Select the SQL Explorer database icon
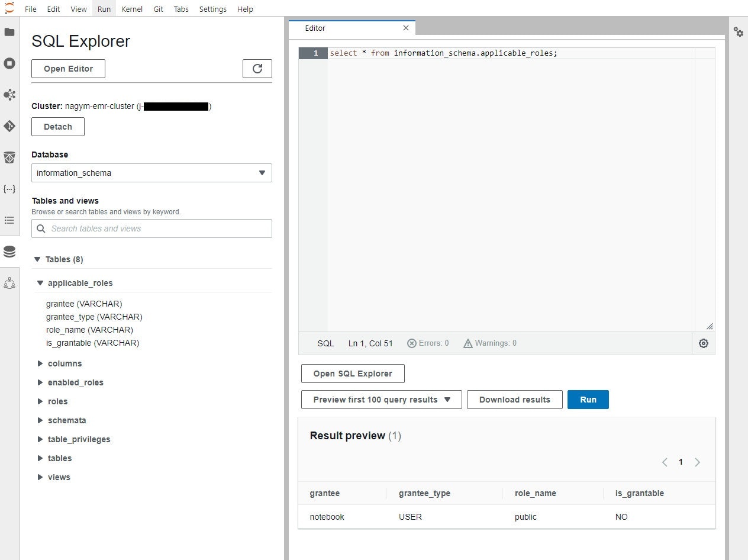Image resolution: width=748 pixels, height=560 pixels. (x=9, y=252)
